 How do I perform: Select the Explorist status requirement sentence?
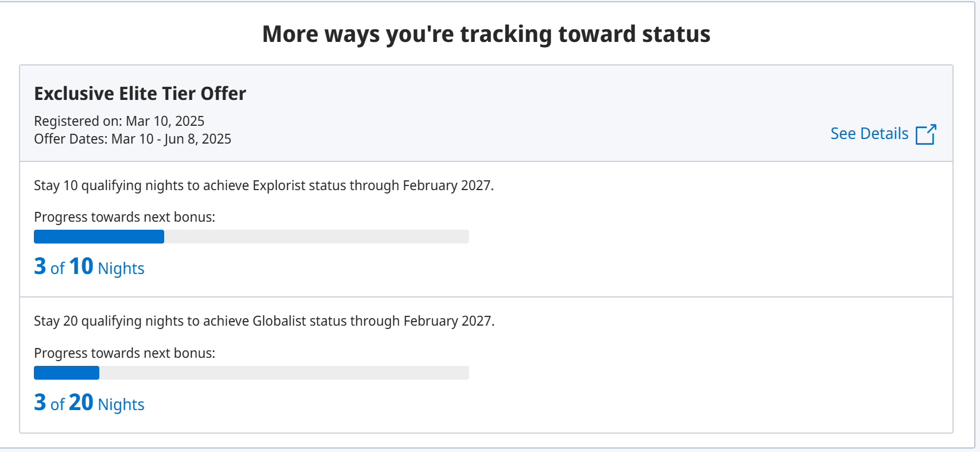coord(264,186)
